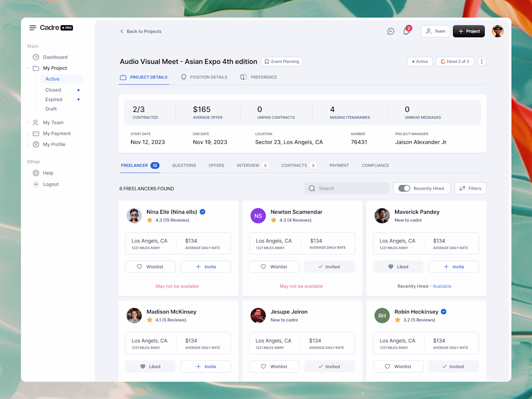Click the freelancer Search field
The width and height of the screenshot is (532, 399).
point(347,188)
